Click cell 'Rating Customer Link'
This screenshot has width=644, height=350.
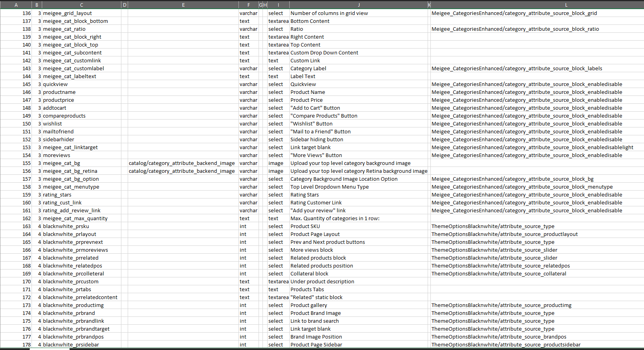(x=359, y=202)
